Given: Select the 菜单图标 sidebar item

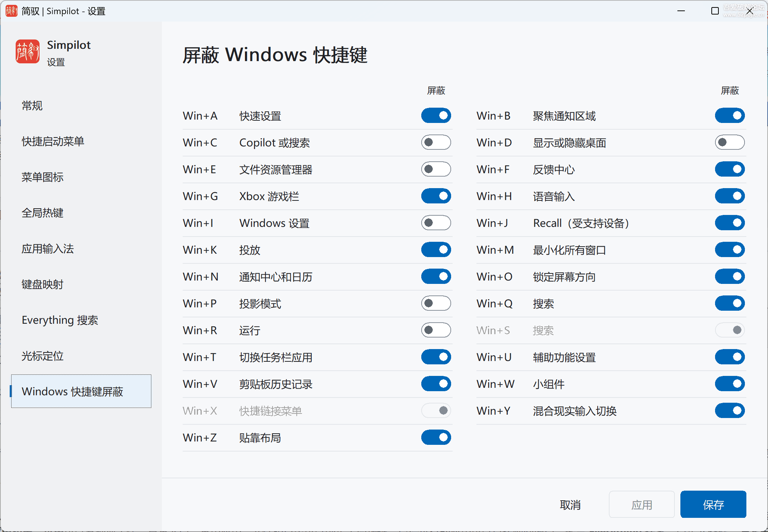Looking at the screenshot, I should pyautogui.click(x=81, y=177).
